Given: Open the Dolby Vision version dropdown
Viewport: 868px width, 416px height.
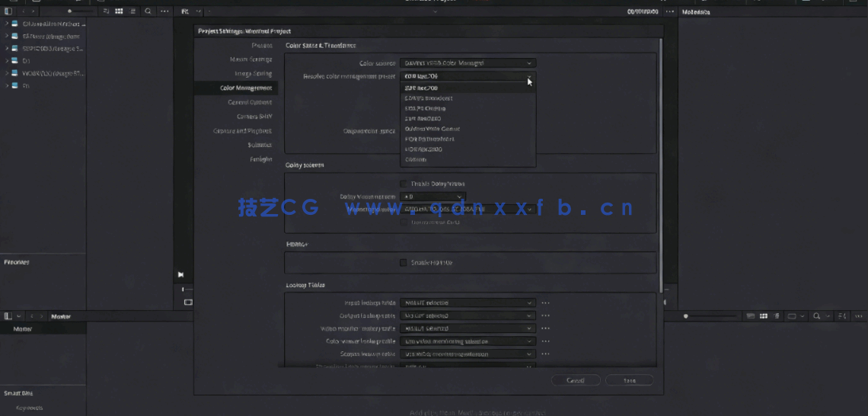Looking at the screenshot, I should click(x=432, y=196).
